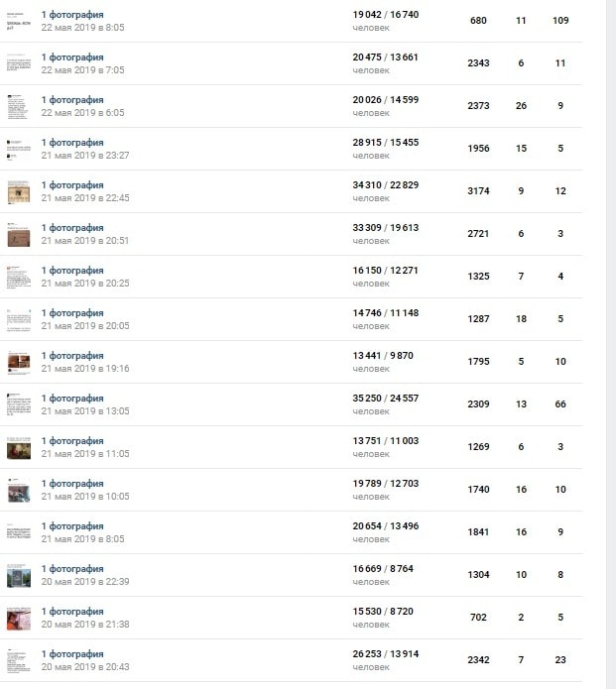The image size is (616, 689).
Task: Click '1 фотография' link for 22 мая 7:05
Action: [72, 57]
